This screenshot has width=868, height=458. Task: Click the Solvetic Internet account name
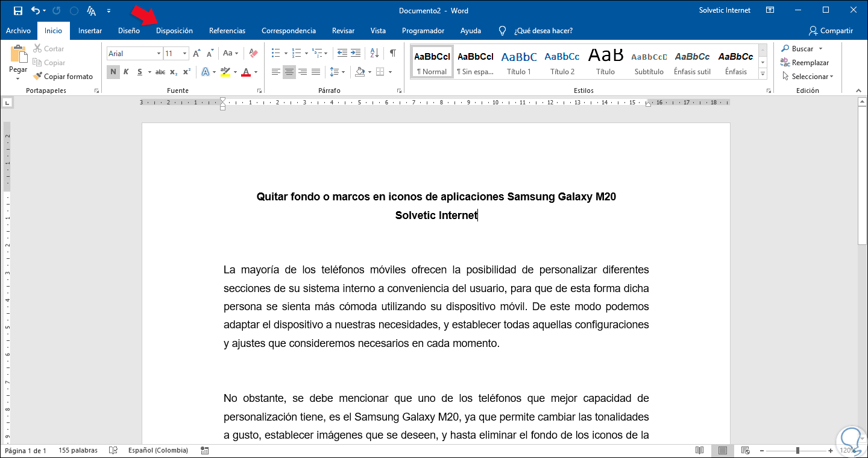point(725,10)
